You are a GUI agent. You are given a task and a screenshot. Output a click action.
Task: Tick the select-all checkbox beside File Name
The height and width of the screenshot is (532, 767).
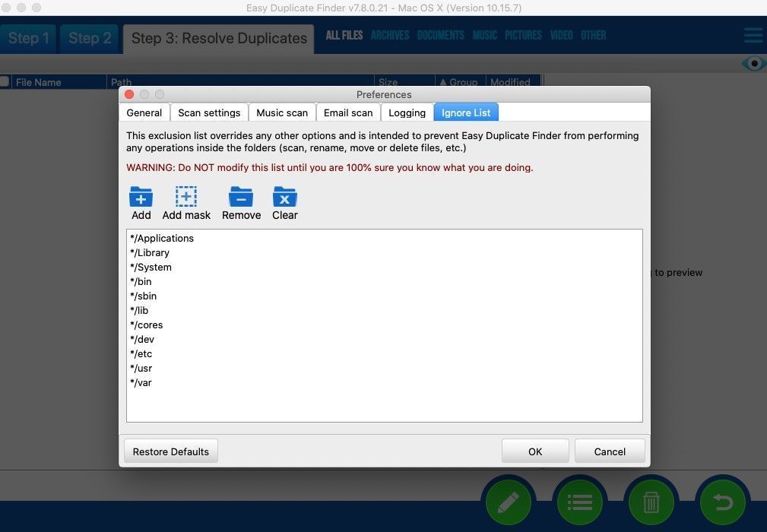click(x=5, y=81)
